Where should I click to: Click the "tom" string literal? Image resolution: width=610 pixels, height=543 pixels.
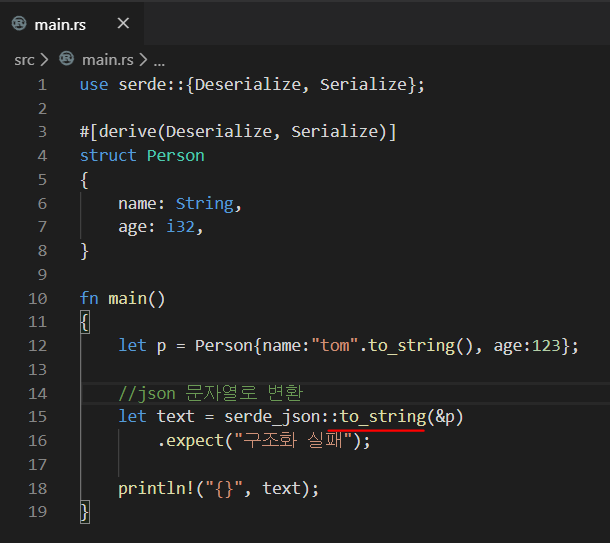(334, 345)
